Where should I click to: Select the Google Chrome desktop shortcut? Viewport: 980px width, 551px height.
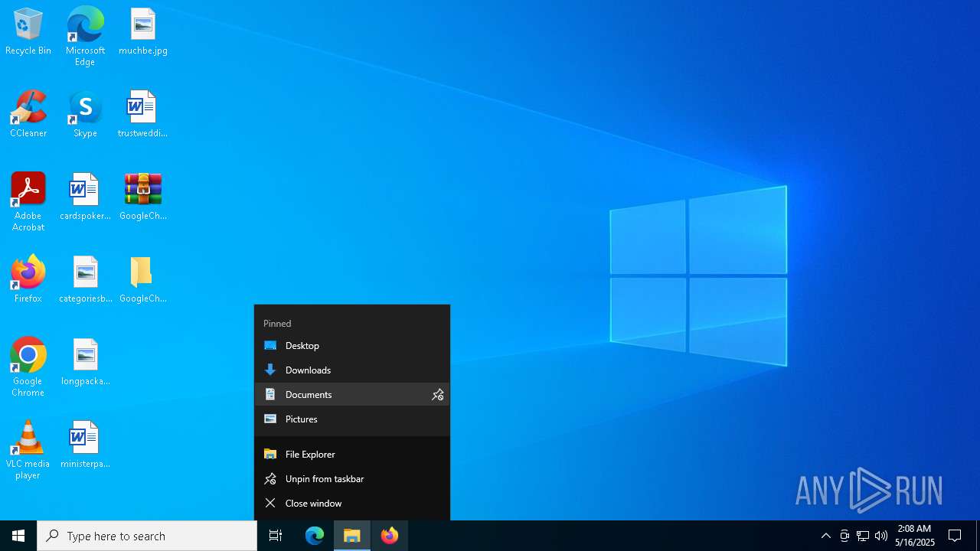(28, 367)
